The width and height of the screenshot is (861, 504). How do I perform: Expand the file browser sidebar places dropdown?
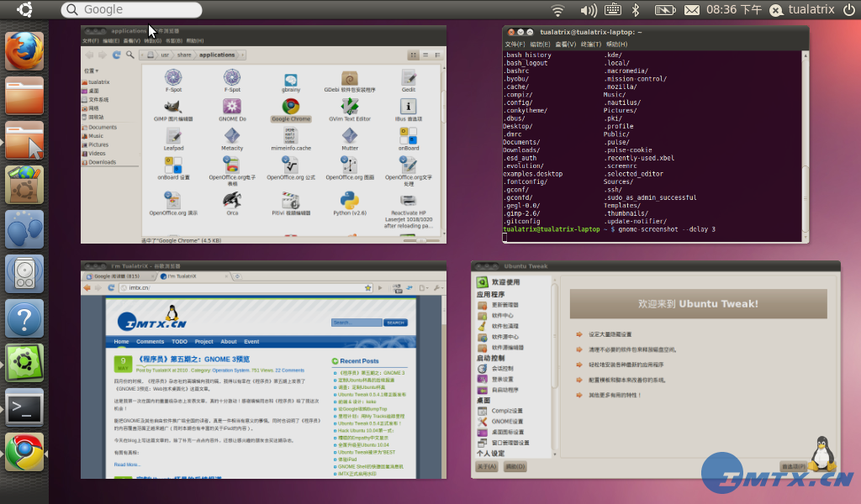pyautogui.click(x=92, y=71)
